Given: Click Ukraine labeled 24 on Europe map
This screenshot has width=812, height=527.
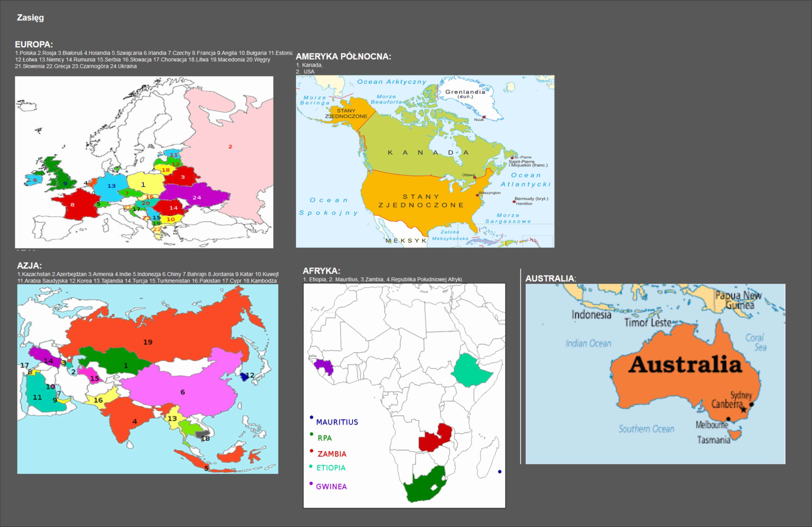Looking at the screenshot, I should [x=197, y=198].
